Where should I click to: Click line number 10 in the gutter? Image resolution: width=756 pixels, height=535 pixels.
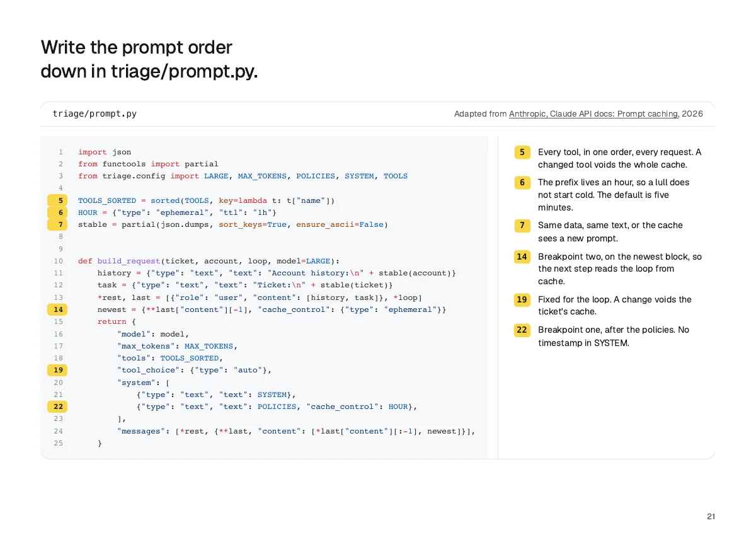pyautogui.click(x=59, y=261)
